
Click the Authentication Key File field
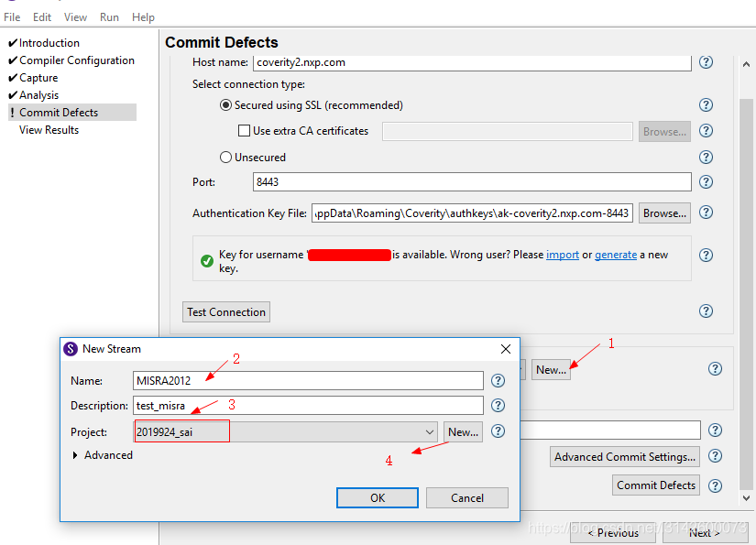point(473,213)
